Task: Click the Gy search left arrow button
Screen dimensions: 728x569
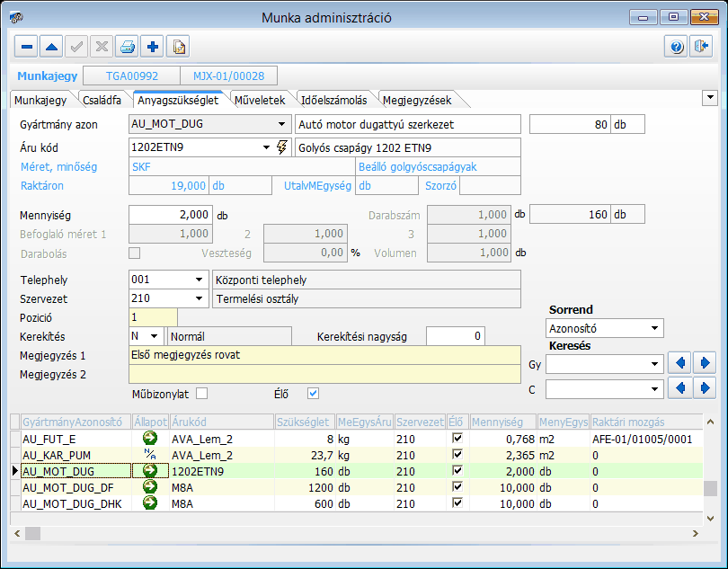Action: pyautogui.click(x=680, y=363)
